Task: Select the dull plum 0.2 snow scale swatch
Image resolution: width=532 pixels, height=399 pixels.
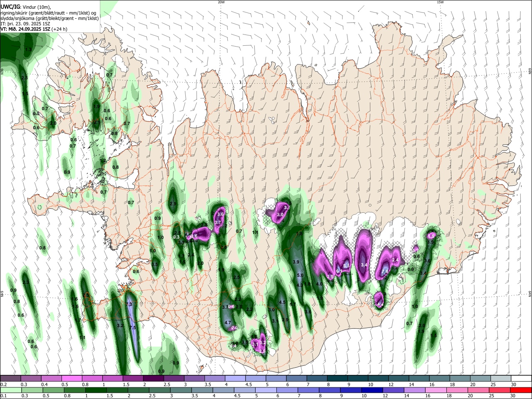Action: (10, 379)
